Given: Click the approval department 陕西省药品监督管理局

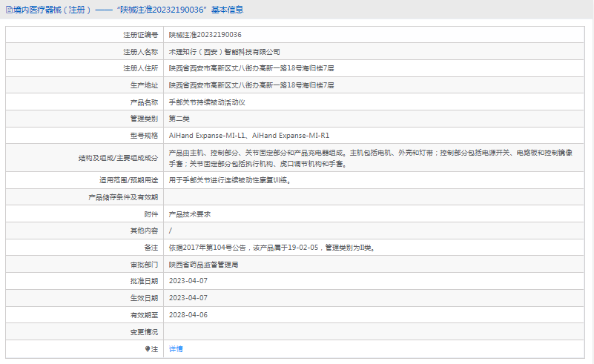Looking at the screenshot, I should [203, 265].
